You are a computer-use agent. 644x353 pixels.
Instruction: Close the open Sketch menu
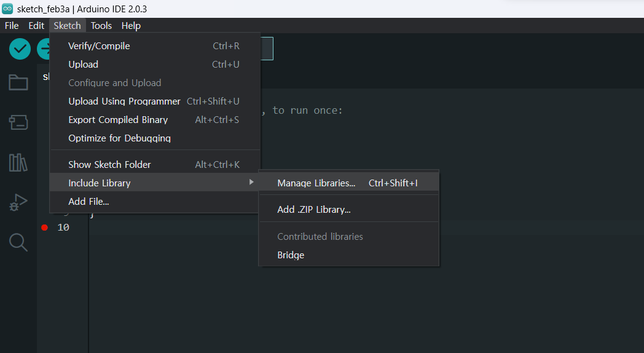point(68,25)
